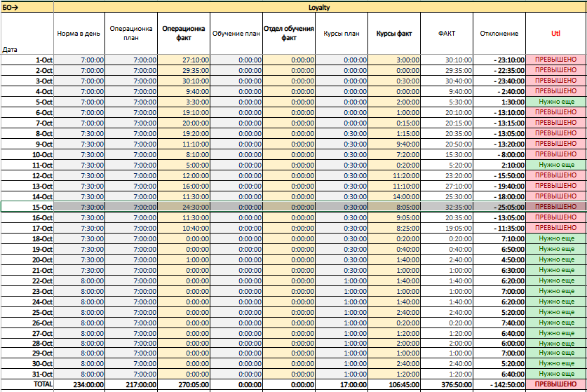Click the 1:00:00 Операционка факт cell for 20-Oct

[184, 259]
